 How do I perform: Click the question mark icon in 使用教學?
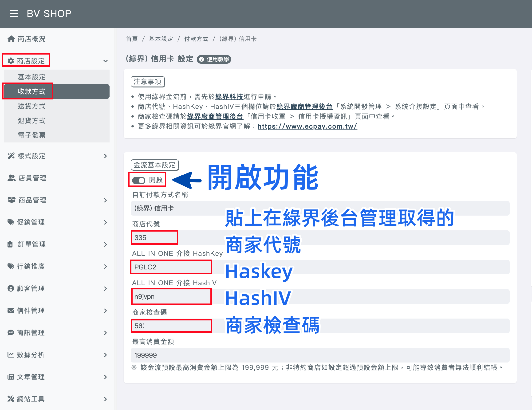click(202, 59)
